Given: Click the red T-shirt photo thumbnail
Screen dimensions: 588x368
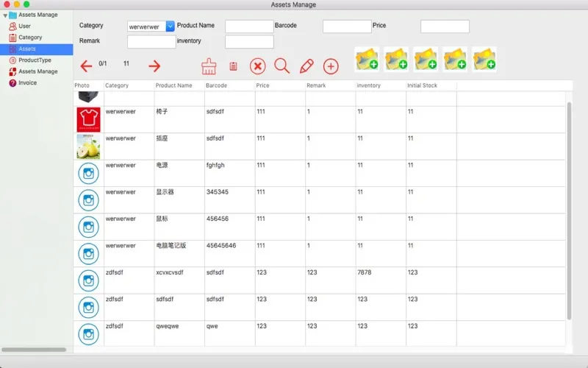Looking at the screenshot, I should pyautogui.click(x=88, y=119).
